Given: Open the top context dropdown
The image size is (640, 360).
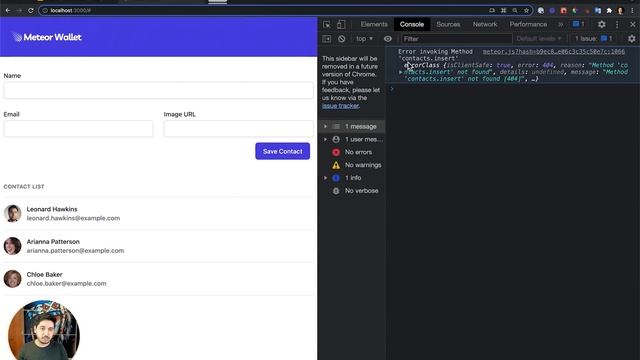Looking at the screenshot, I should [364, 39].
